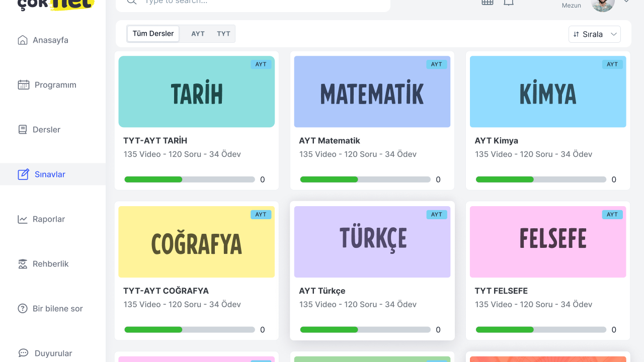Select the Sınavlar edit icon

(x=24, y=174)
